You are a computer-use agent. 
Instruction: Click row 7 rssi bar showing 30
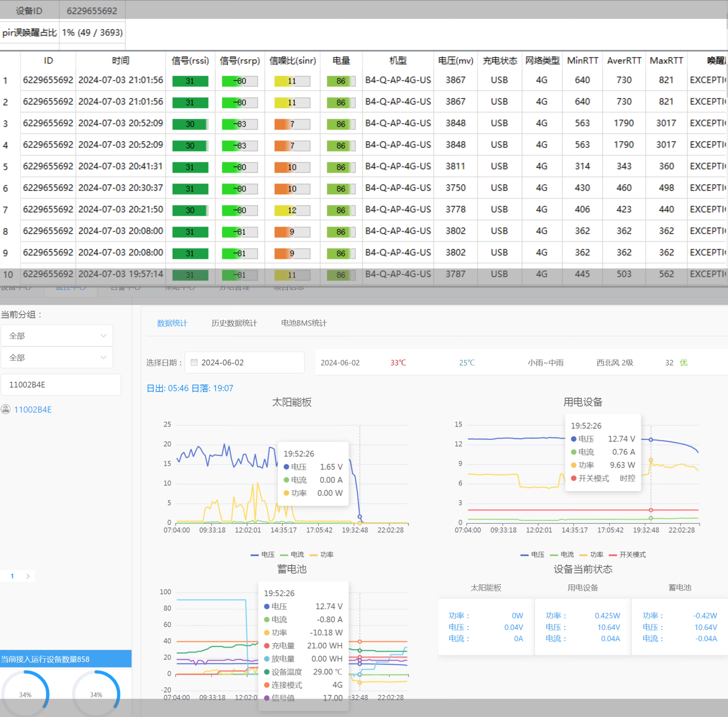click(x=190, y=210)
